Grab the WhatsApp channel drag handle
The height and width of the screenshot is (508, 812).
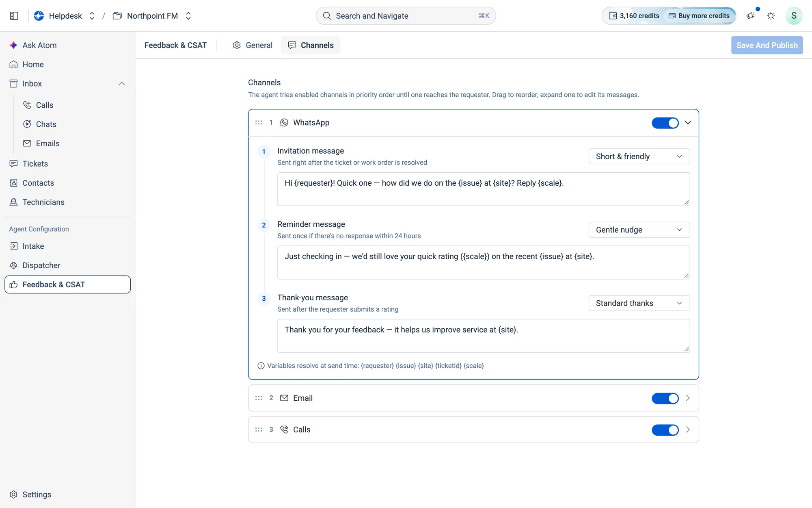[x=259, y=122]
